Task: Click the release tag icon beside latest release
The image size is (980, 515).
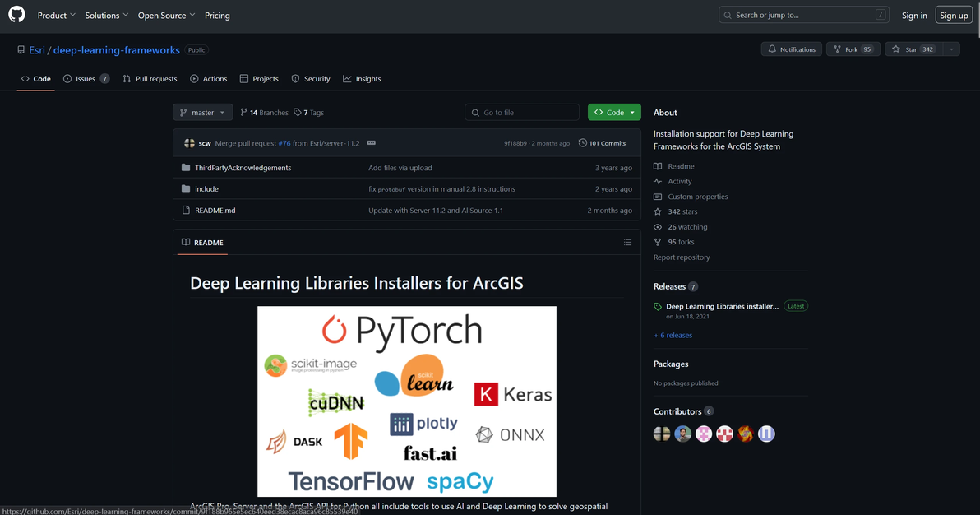Action: (x=658, y=307)
